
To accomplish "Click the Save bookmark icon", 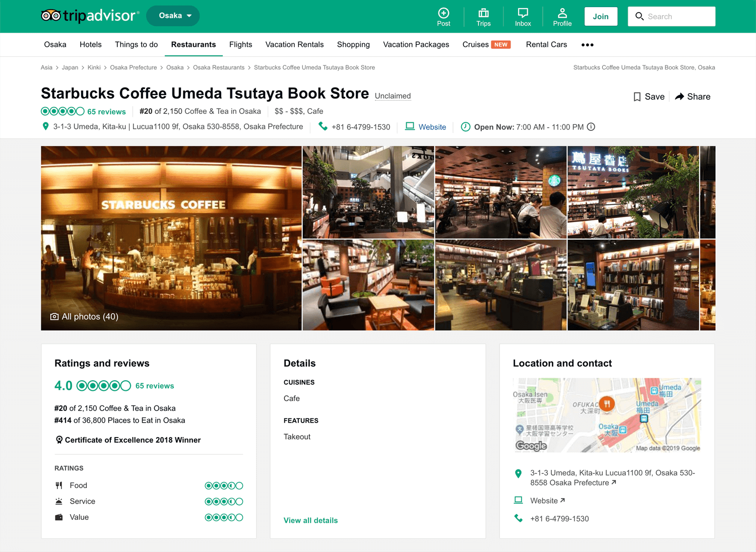I will [x=637, y=97].
